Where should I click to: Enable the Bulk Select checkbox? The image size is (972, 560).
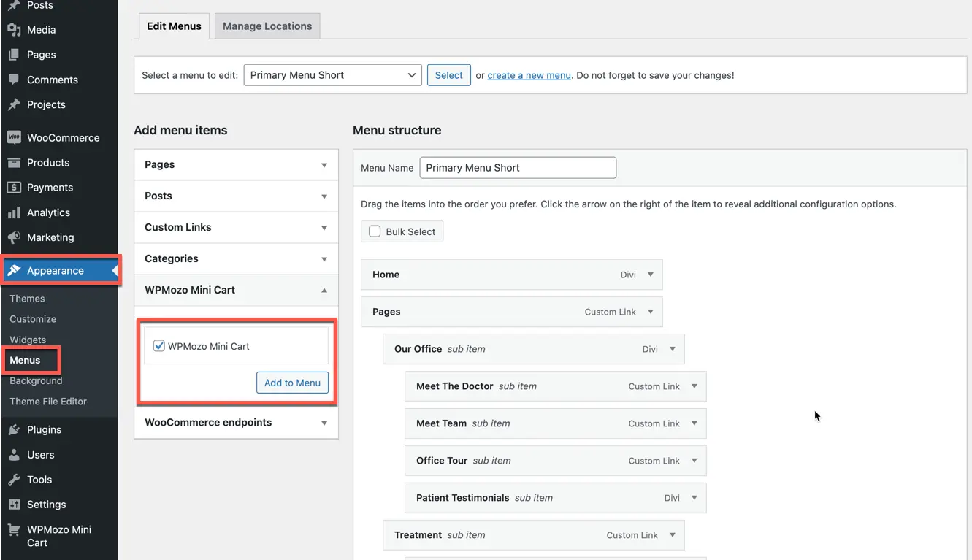pyautogui.click(x=375, y=231)
